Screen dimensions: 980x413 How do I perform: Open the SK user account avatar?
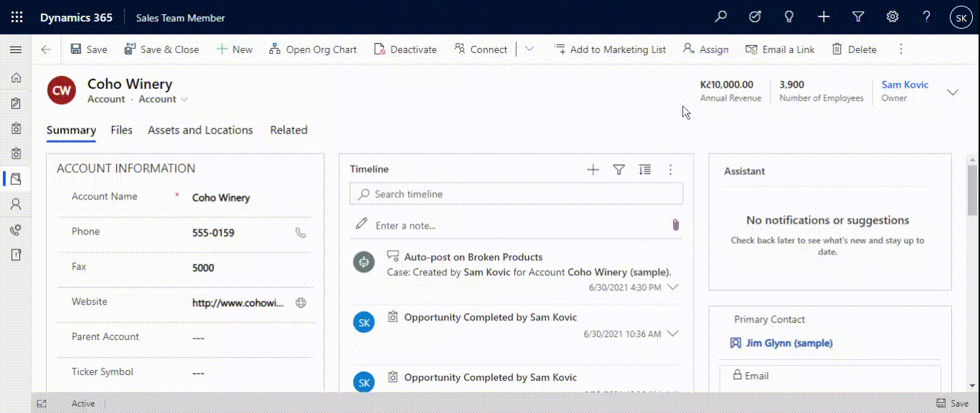(x=961, y=18)
